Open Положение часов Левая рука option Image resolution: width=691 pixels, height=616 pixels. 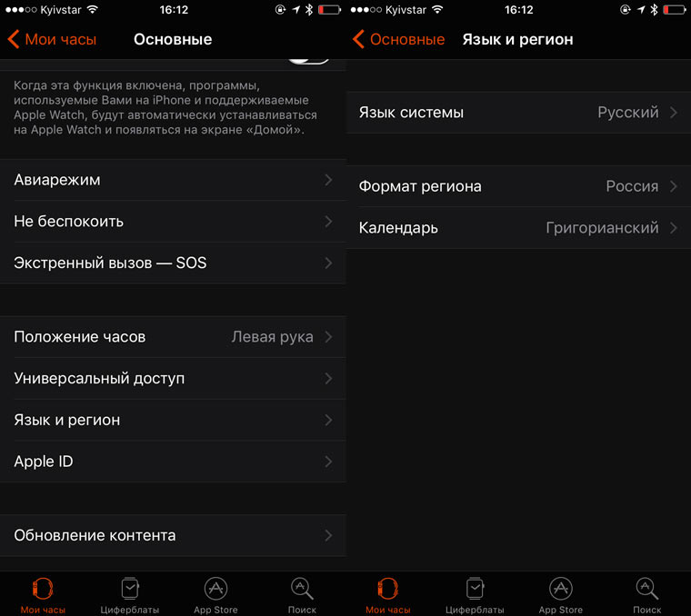point(173,337)
